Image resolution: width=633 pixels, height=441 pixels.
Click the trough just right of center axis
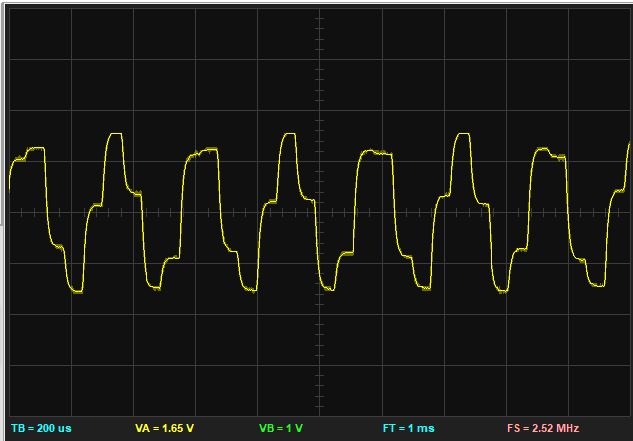(x=329, y=288)
